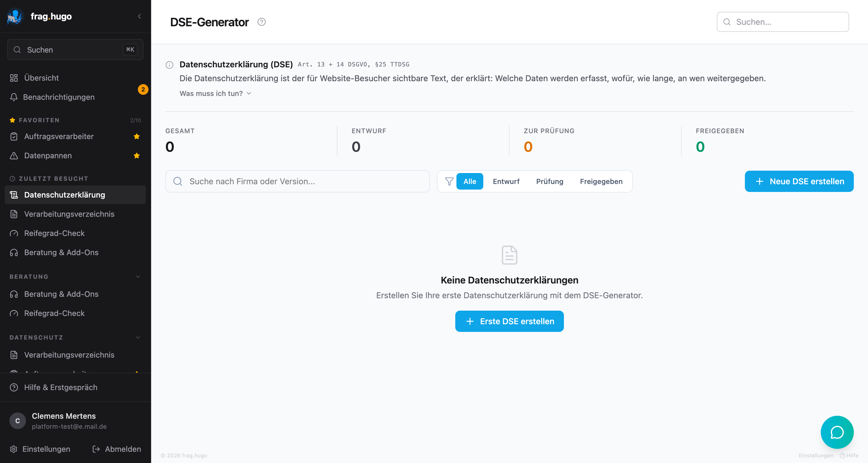Click the Hilfe & Erstgespräch question icon
Screen dimensions: 868x463
(14, 387)
